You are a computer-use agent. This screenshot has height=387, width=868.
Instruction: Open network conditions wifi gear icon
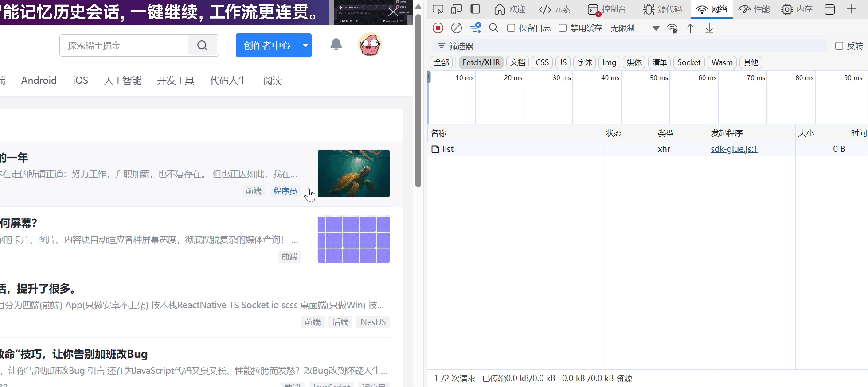tap(673, 28)
